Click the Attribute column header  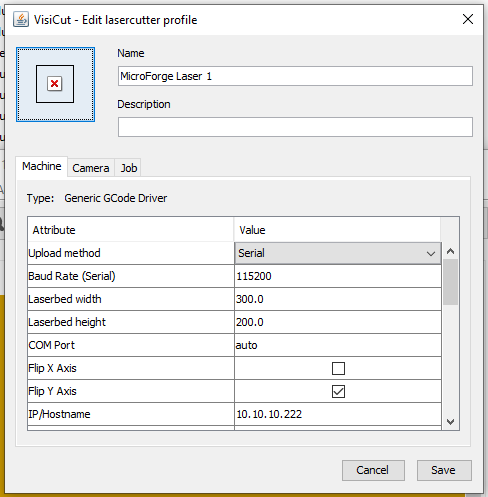pos(131,230)
